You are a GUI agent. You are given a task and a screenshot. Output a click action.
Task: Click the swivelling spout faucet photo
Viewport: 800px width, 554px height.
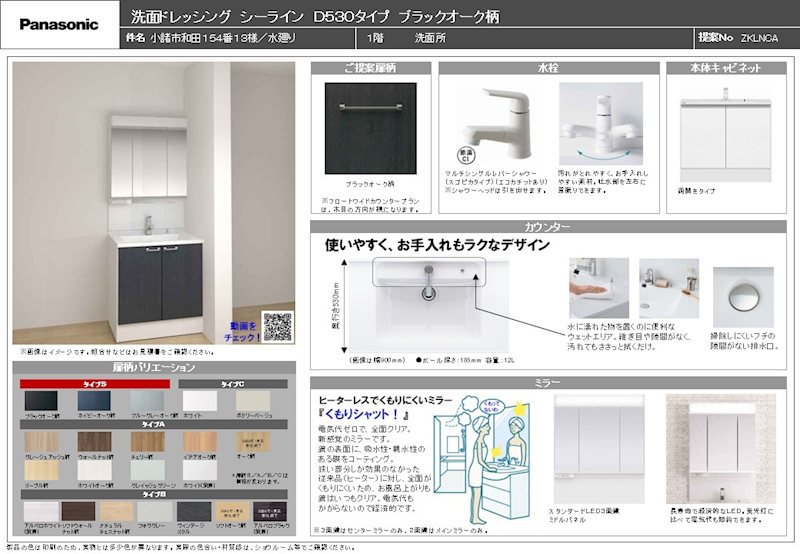(x=601, y=123)
